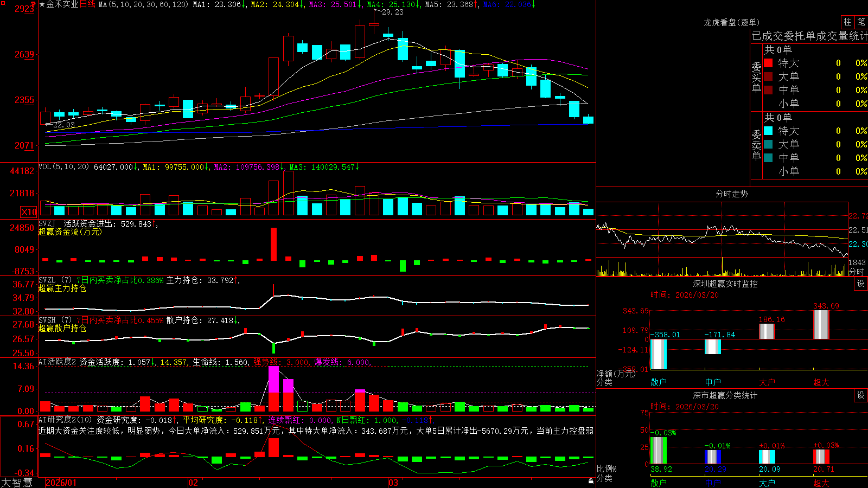
Task: Click the green 散户 ratio bar 38.92
Action: tap(659, 451)
